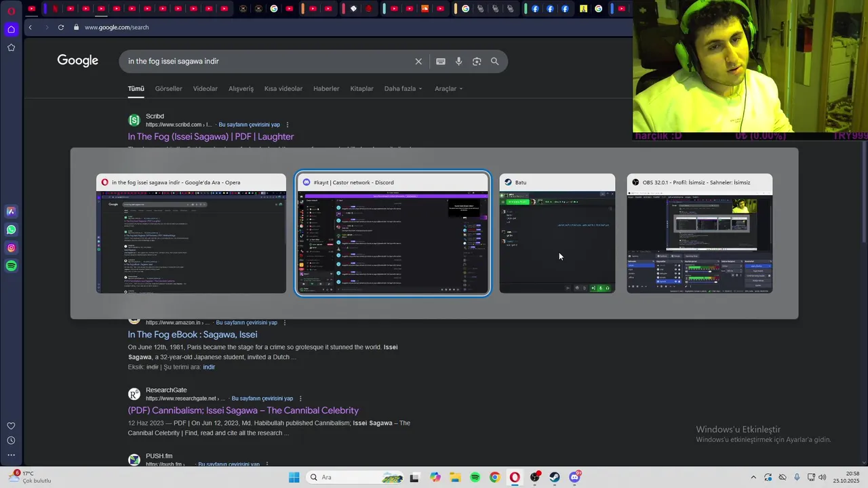Open Cannibalism Issei Sagawa ResearchGate result
Screen dimensions: 868x488
coord(243,410)
